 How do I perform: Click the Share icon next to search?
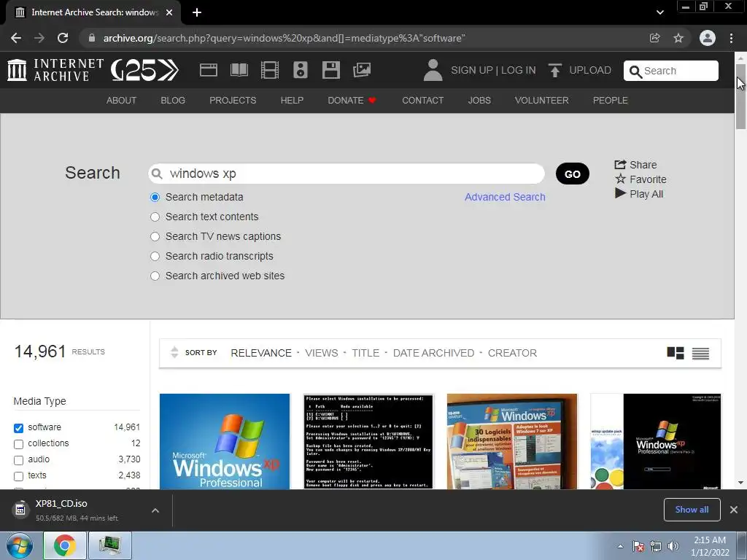tap(620, 165)
